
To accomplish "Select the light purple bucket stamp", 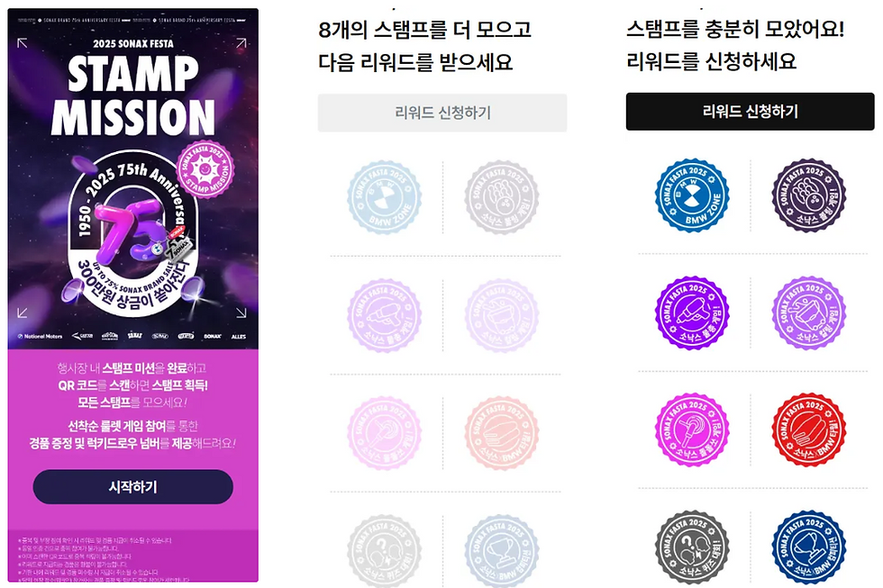I will tap(808, 313).
